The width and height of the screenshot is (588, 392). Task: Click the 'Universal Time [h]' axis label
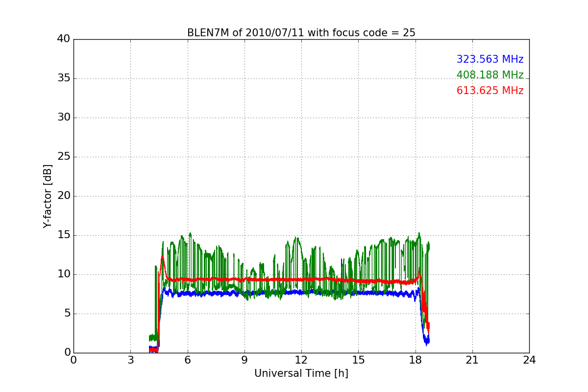point(301,373)
